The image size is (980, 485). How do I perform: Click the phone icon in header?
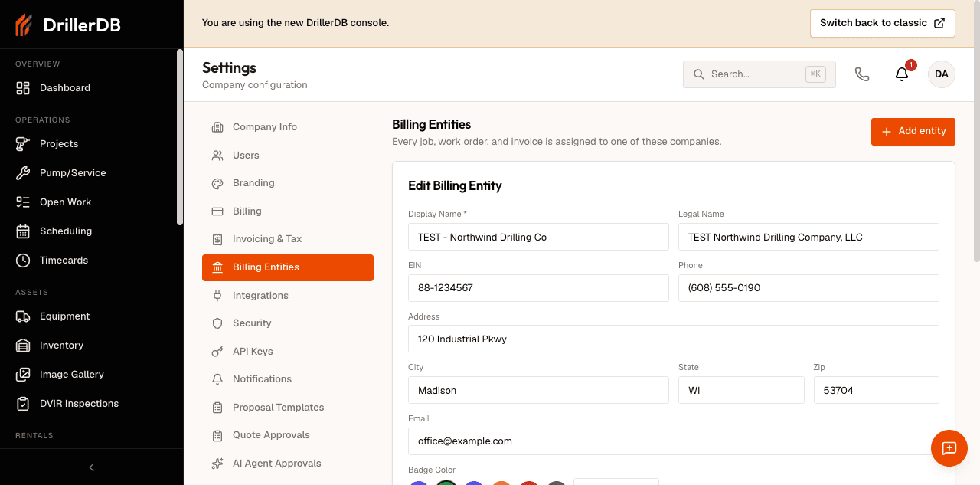tap(862, 74)
